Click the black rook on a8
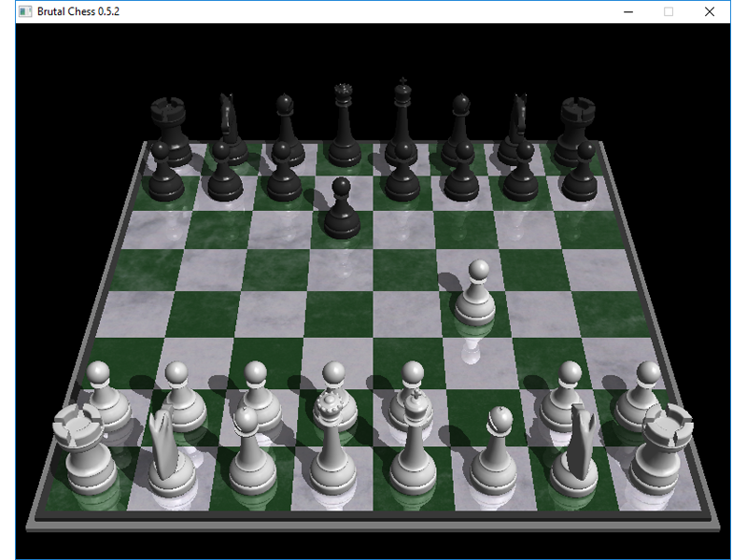The image size is (747, 560). tap(170, 126)
